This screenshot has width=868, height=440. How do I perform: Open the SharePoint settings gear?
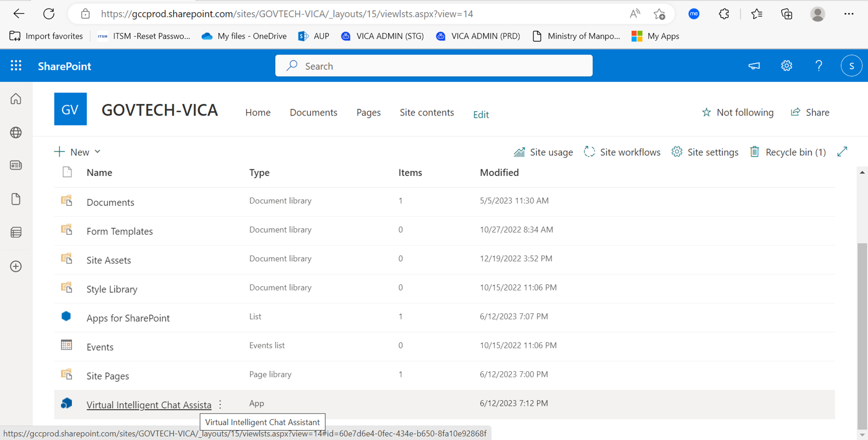787,66
